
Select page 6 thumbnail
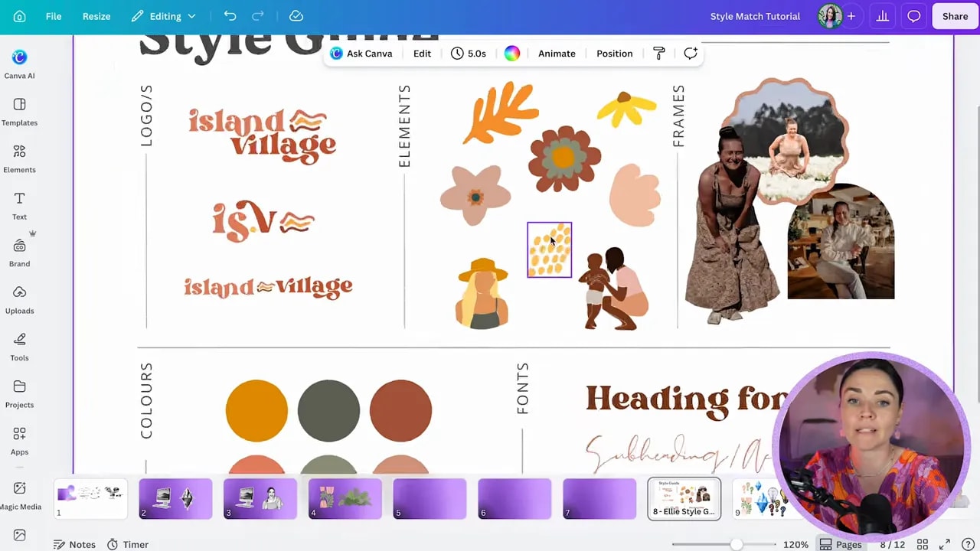(514, 498)
